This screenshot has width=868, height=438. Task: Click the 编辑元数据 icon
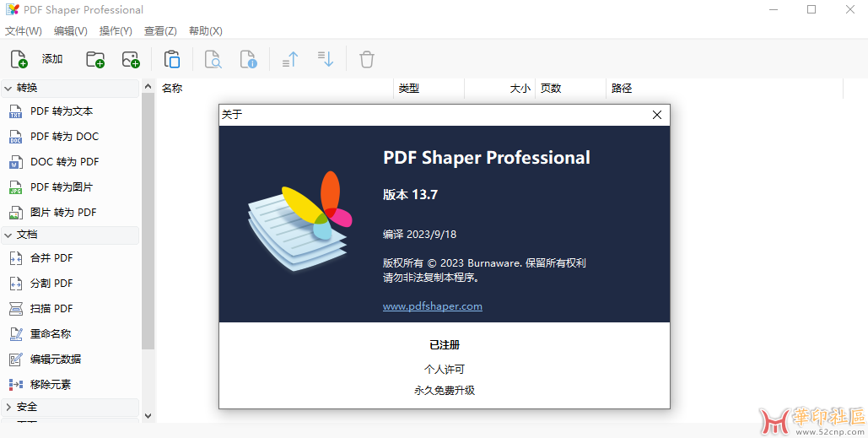point(15,360)
